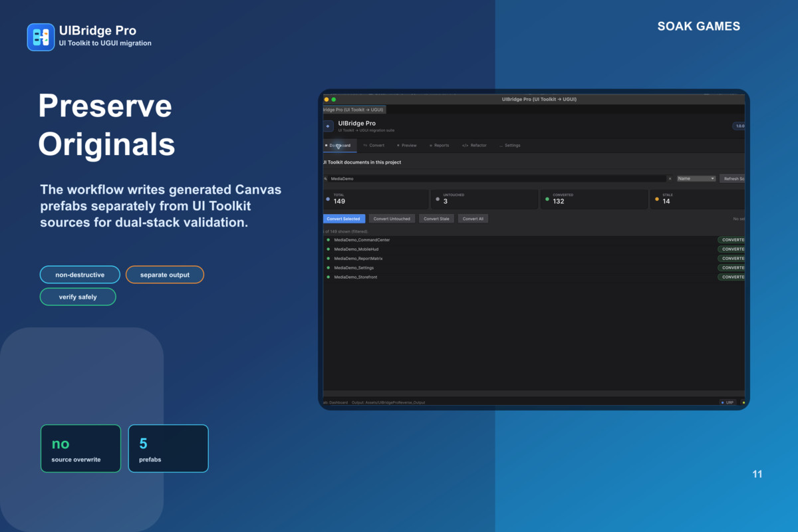
Task: Click the macOS green zoom window button
Action: (x=334, y=99)
